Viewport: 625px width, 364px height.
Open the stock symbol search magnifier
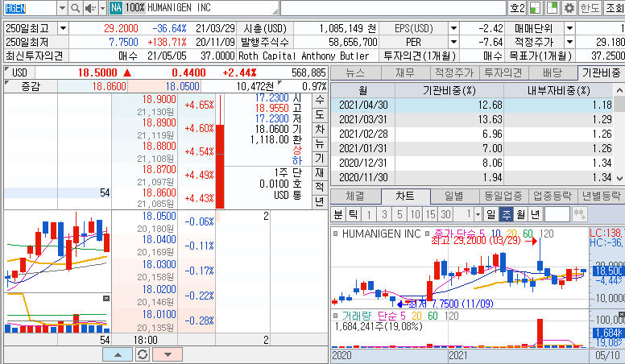[x=75, y=8]
